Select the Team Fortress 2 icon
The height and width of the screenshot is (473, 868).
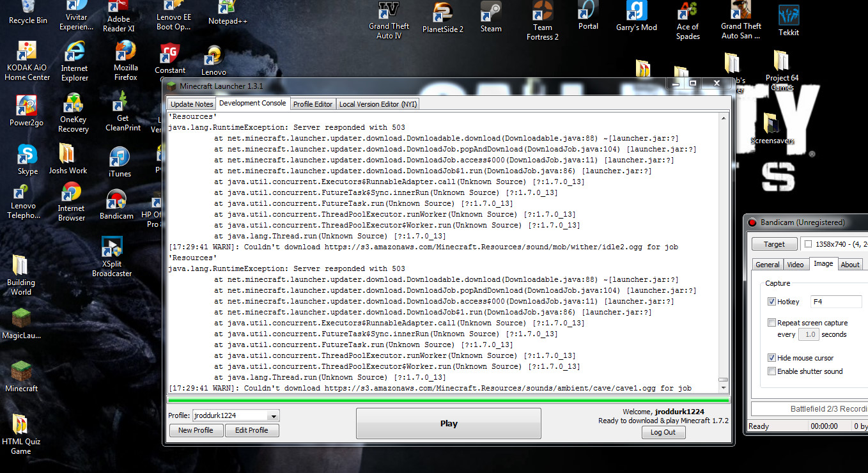(x=543, y=21)
